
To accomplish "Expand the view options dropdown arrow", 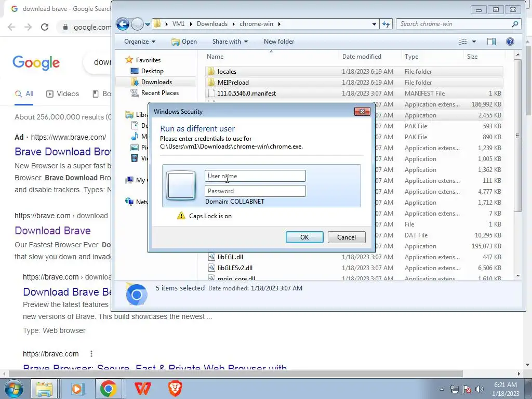I will [474, 42].
